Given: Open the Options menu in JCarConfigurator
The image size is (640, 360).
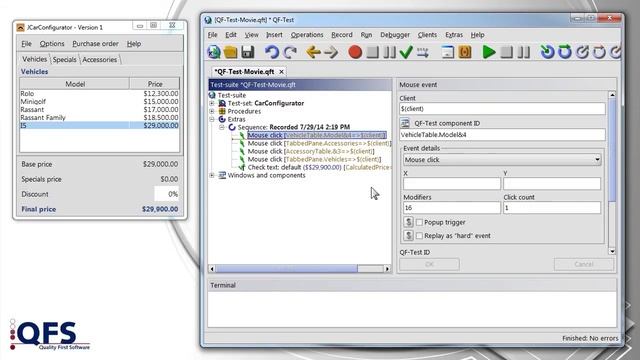Looking at the screenshot, I should [x=52, y=44].
